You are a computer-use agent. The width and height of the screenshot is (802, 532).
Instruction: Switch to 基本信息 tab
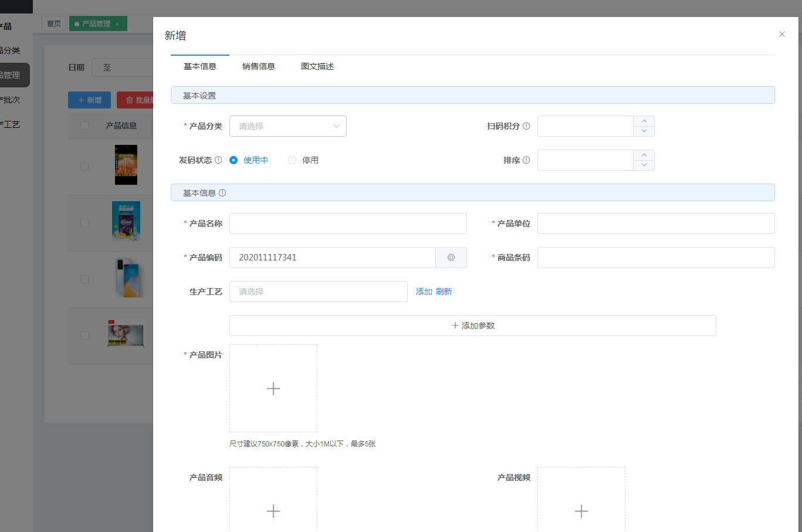(200, 66)
